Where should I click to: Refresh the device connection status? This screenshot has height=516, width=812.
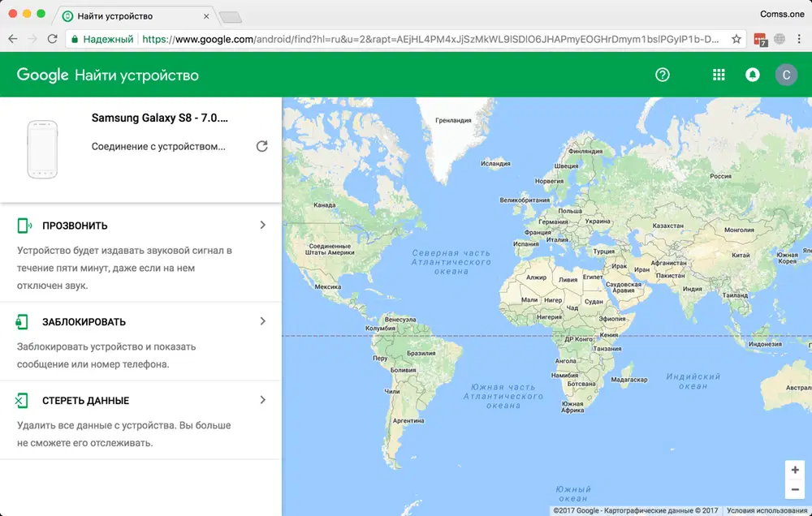[x=262, y=147]
